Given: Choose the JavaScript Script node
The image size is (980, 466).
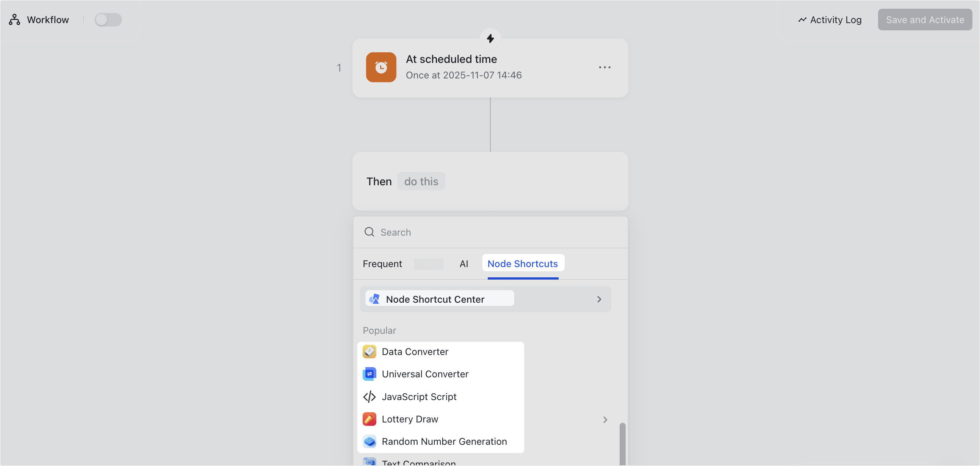Looking at the screenshot, I should pyautogui.click(x=419, y=396).
